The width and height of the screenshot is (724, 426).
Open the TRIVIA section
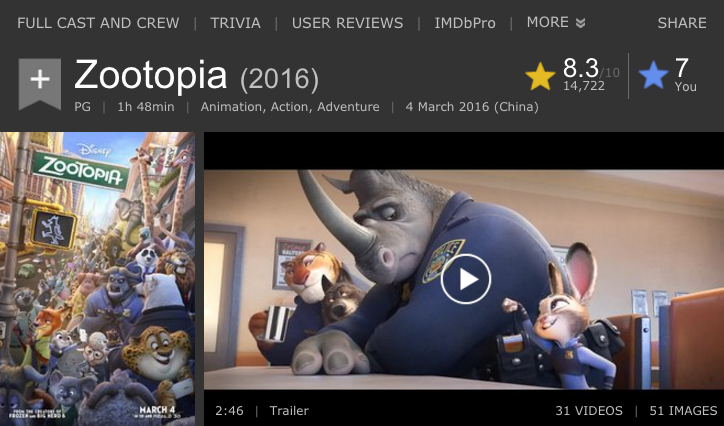coord(235,23)
